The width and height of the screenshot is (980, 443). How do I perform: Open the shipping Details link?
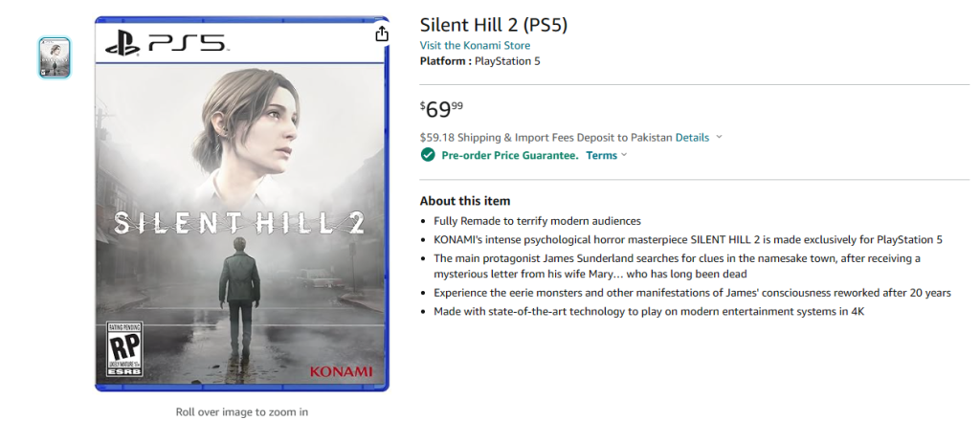click(692, 138)
